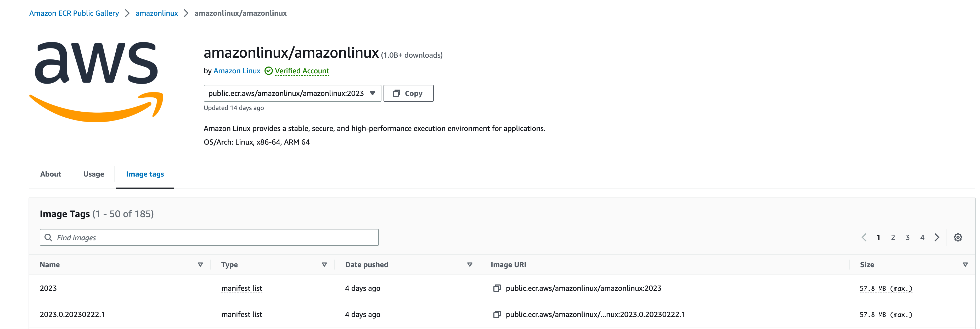Jump to page 3 of image tags
The image size is (980, 329).
(x=908, y=237)
